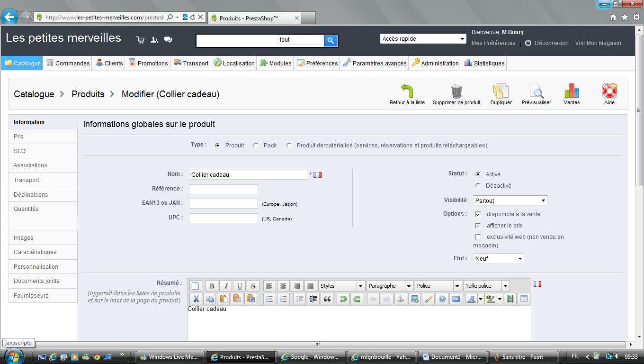The image size is (644, 364).
Task: Click the Cut scissors icon
Action: click(x=196, y=299)
